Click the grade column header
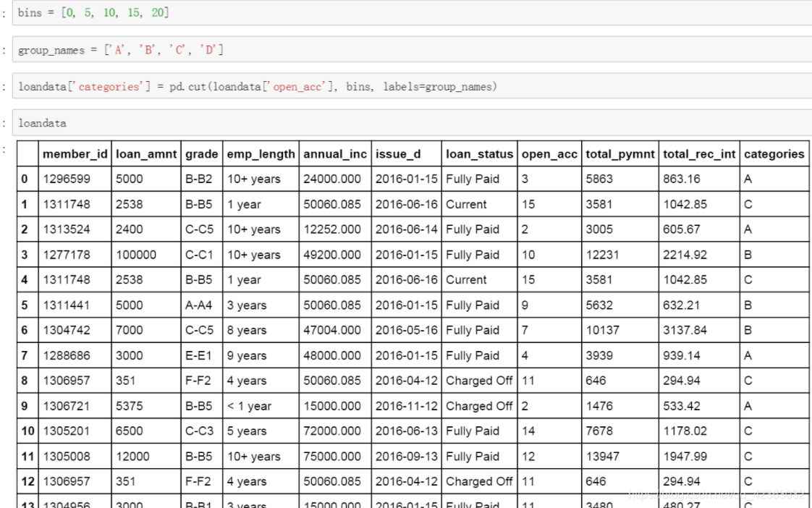 (201, 154)
